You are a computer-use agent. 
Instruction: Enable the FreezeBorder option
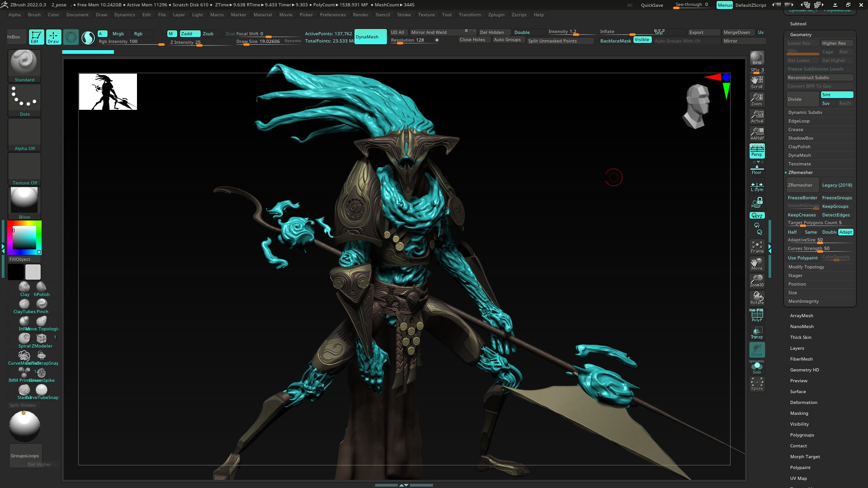click(x=802, y=197)
